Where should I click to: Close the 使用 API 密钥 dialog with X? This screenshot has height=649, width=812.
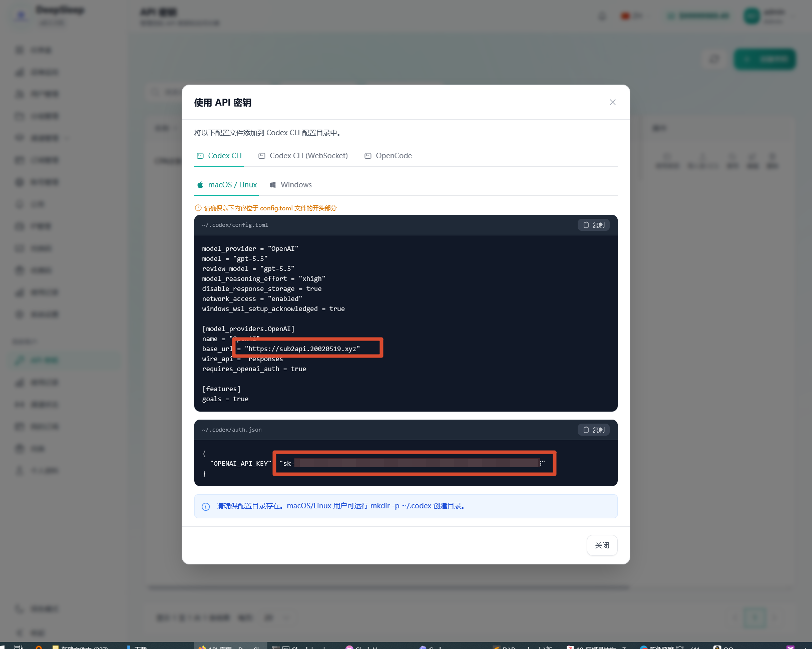[x=612, y=102]
